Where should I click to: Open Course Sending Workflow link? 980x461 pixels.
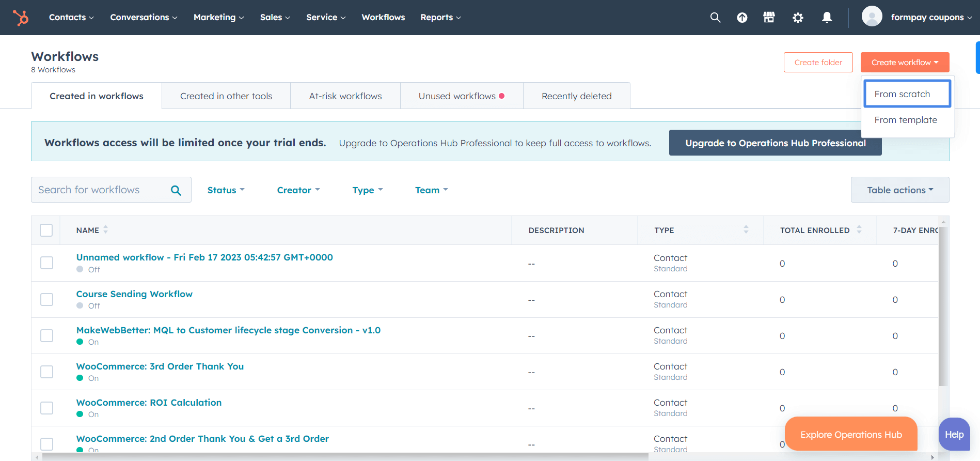(134, 294)
